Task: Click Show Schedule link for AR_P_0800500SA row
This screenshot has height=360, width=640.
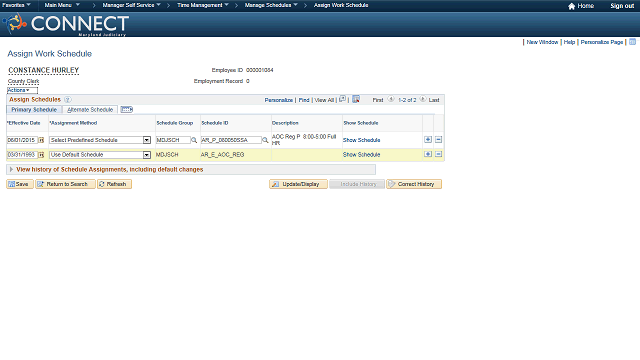Action: [361, 140]
